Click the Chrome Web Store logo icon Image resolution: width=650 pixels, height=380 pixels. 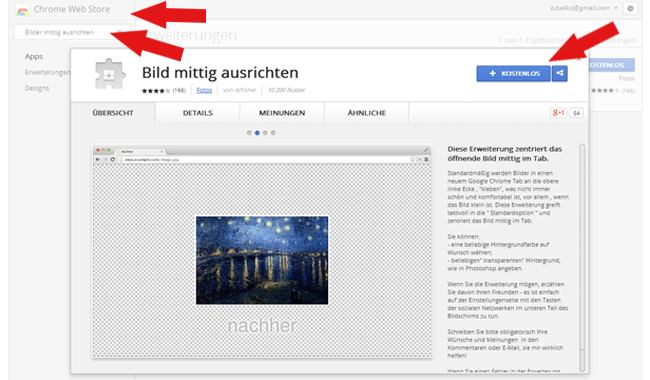coord(22,10)
